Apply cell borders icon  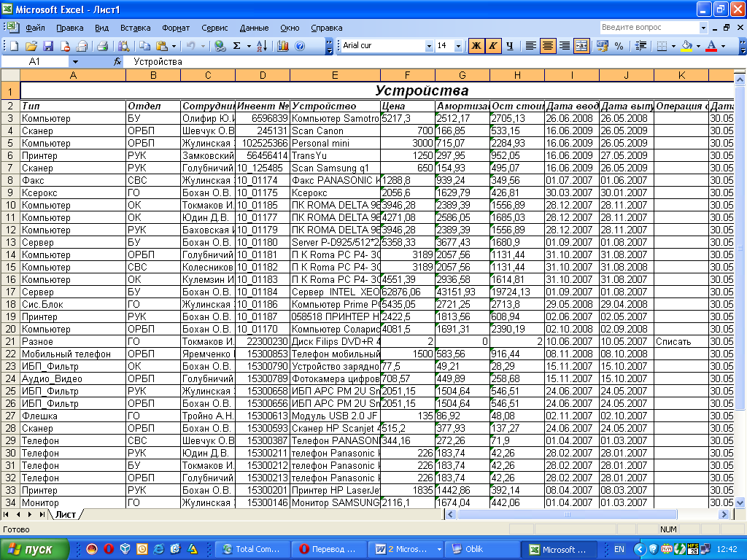click(x=662, y=46)
